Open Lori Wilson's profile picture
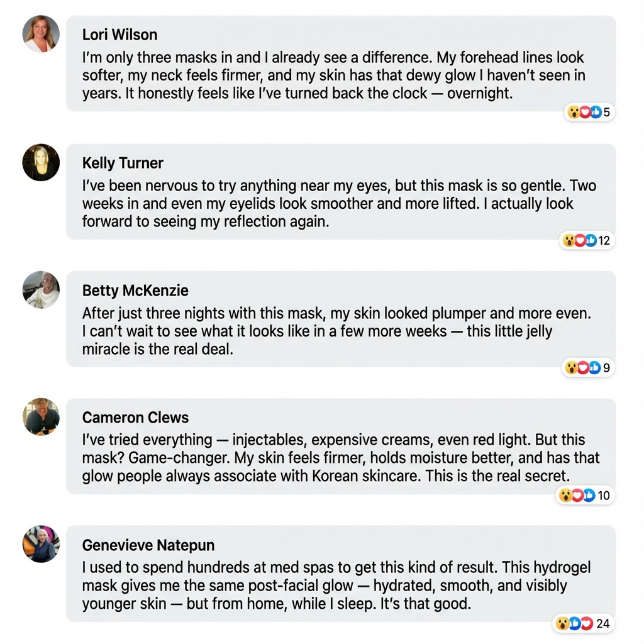Viewport: 644px width, 644px height. pos(42,34)
